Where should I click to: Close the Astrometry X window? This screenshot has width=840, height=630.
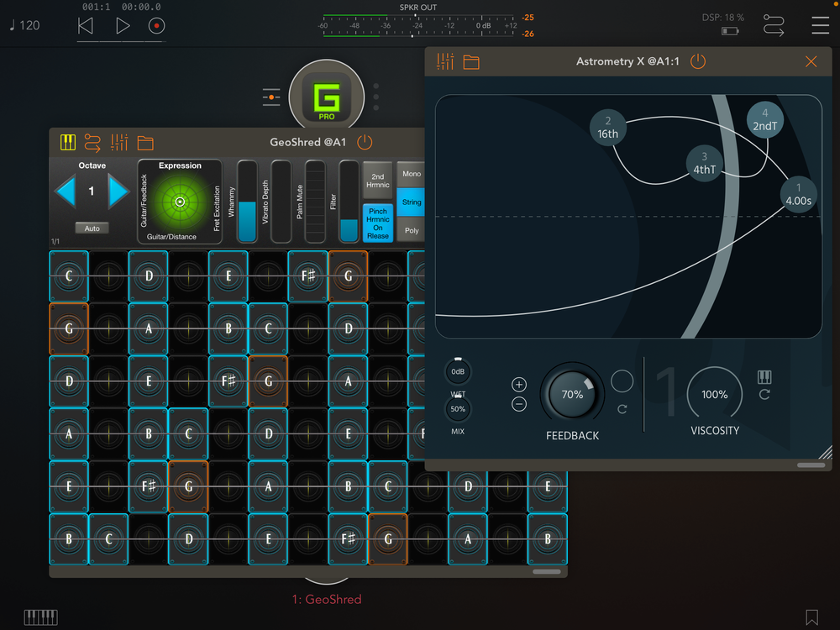pos(811,61)
